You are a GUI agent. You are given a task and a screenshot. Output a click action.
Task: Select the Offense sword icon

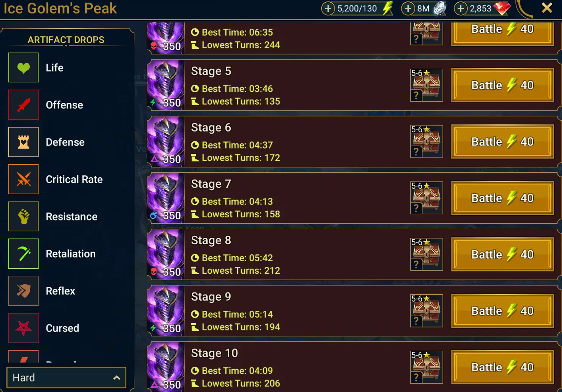(x=23, y=105)
